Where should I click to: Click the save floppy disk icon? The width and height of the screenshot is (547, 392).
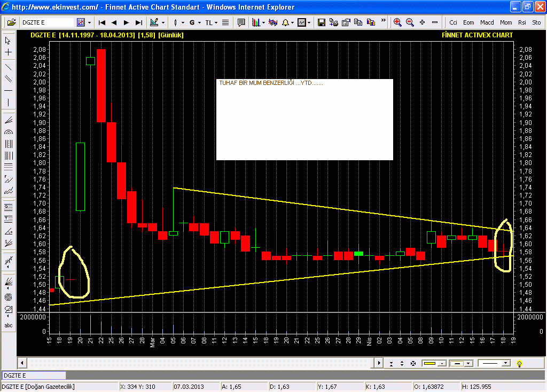point(321,22)
